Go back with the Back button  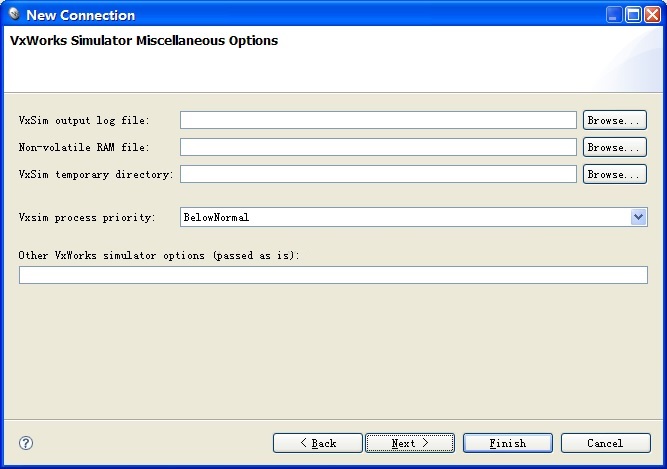[x=318, y=443]
